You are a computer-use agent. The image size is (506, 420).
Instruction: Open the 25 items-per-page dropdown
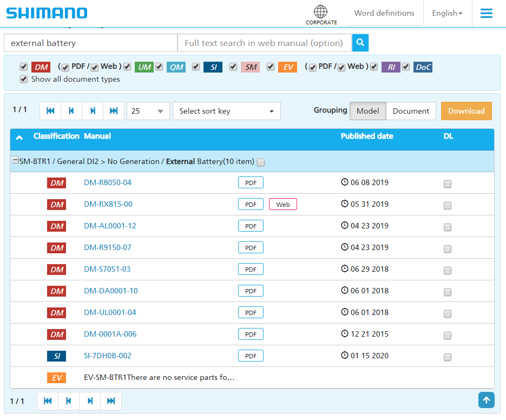tap(148, 111)
